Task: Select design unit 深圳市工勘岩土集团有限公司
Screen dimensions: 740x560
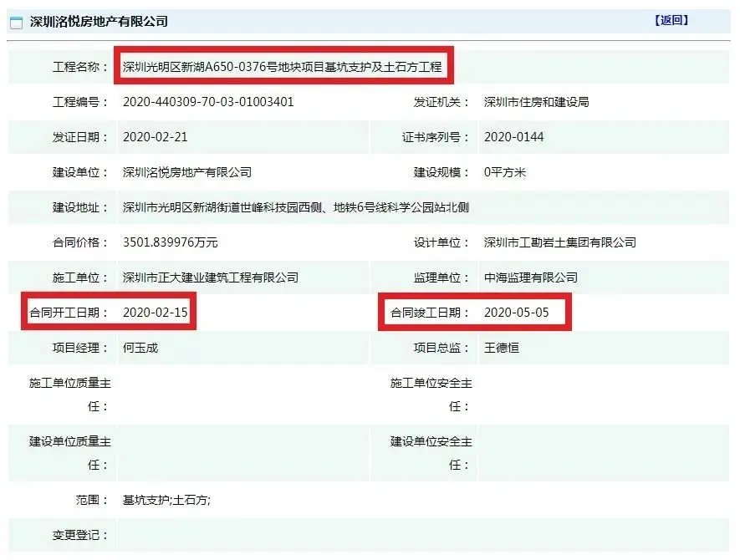Action: coord(559,242)
